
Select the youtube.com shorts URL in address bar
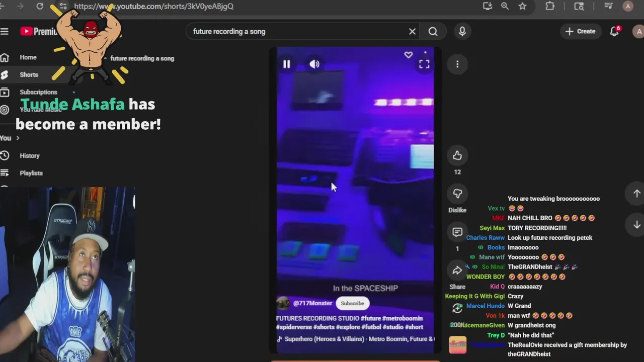point(153,6)
